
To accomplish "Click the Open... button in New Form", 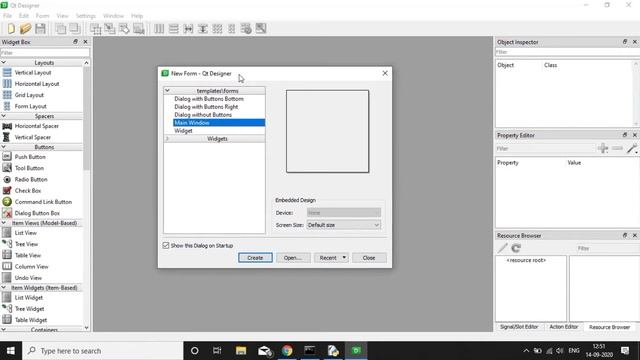I will pos(293,258).
